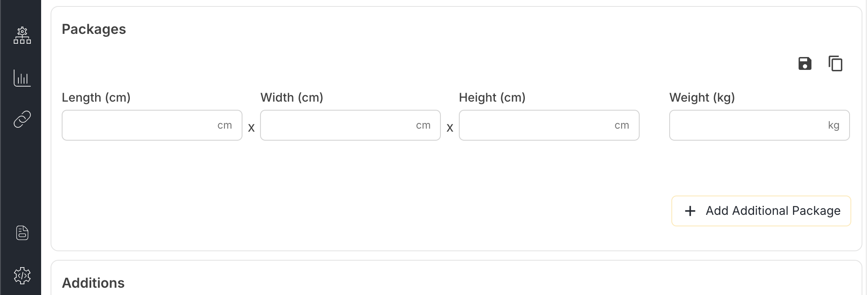Click the Packages section heading
868x295 pixels.
coord(94,29)
